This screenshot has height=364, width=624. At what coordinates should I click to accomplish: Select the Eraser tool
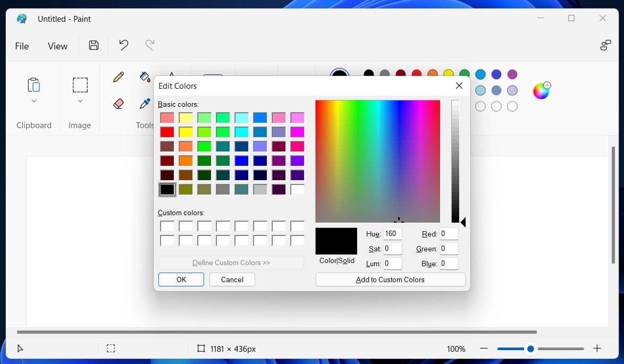pyautogui.click(x=118, y=104)
